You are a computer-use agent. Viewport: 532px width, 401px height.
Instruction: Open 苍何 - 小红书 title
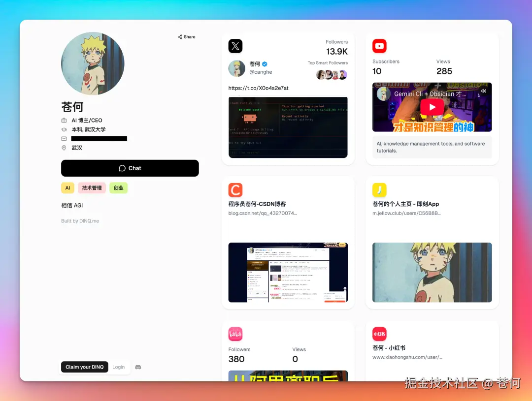click(389, 348)
